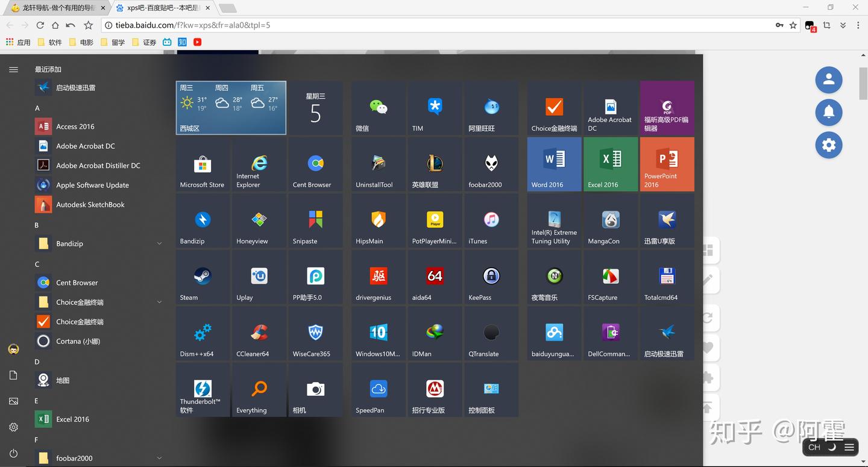Launch the Steam tile
Screen dimensions: 868x467
[203, 277]
